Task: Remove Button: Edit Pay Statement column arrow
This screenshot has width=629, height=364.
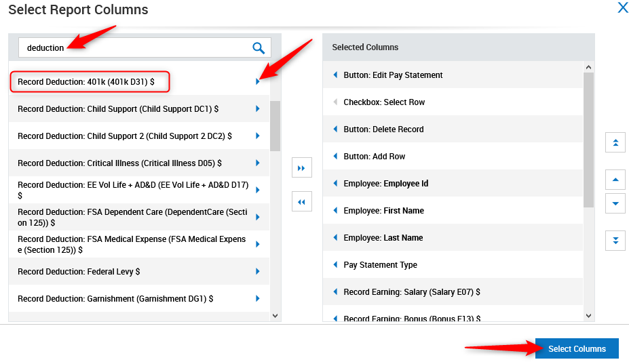Action: 335,75
